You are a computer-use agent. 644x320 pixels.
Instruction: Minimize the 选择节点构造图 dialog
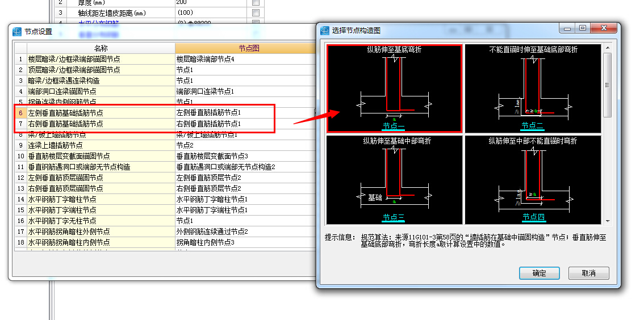point(567,28)
